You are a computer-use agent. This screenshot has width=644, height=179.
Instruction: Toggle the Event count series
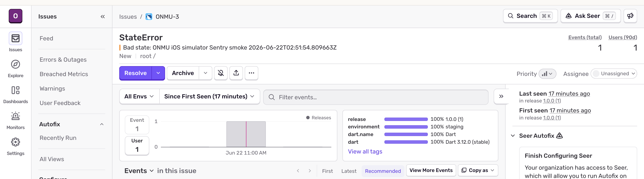point(137,125)
